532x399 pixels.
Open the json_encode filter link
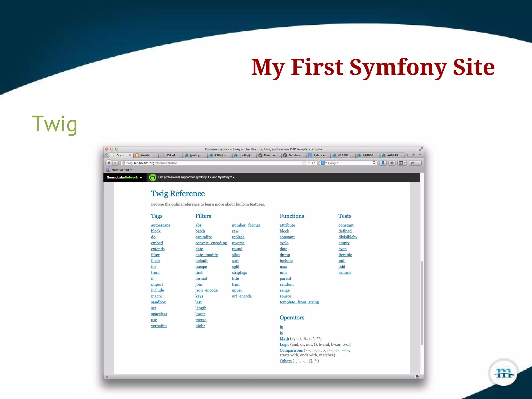point(206,290)
